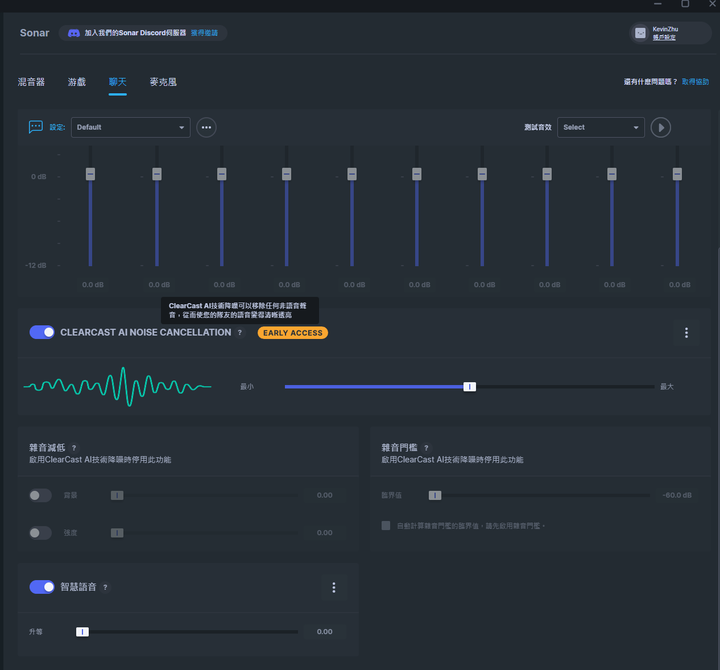This screenshot has height=670, width=720.
Task: Click the fifth EQ band slider handle
Action: [352, 174]
